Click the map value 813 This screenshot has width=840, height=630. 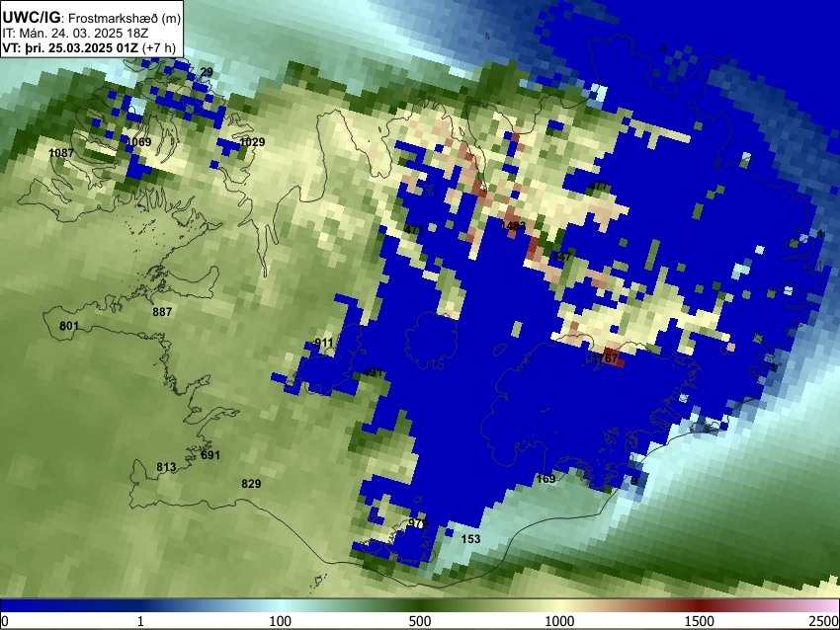166,467
